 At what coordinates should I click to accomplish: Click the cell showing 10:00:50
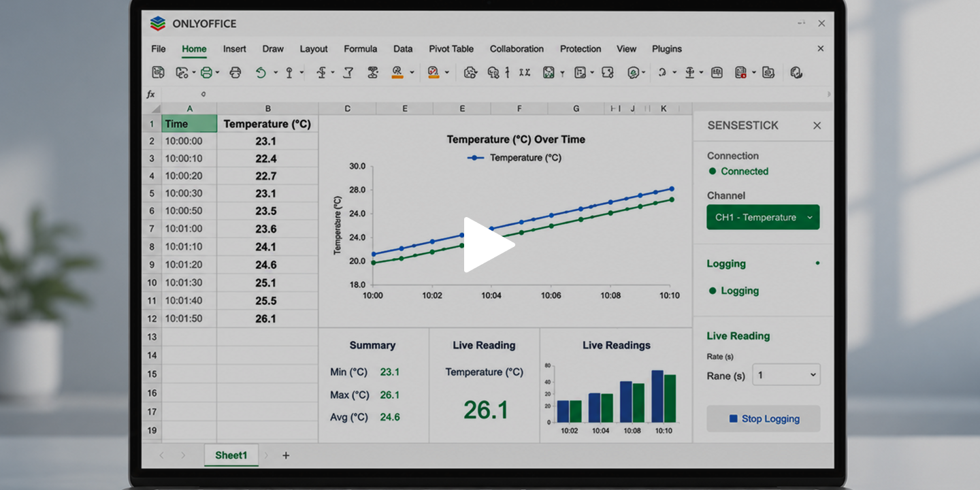(x=190, y=212)
